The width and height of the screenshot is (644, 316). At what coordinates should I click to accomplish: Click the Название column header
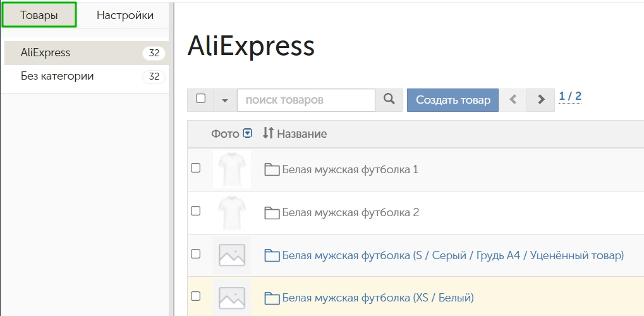tap(302, 134)
